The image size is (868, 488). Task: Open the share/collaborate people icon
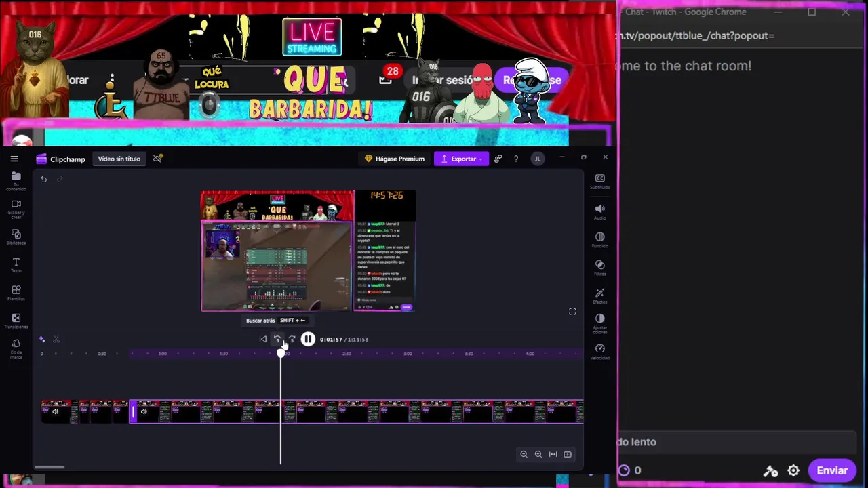pos(498,159)
